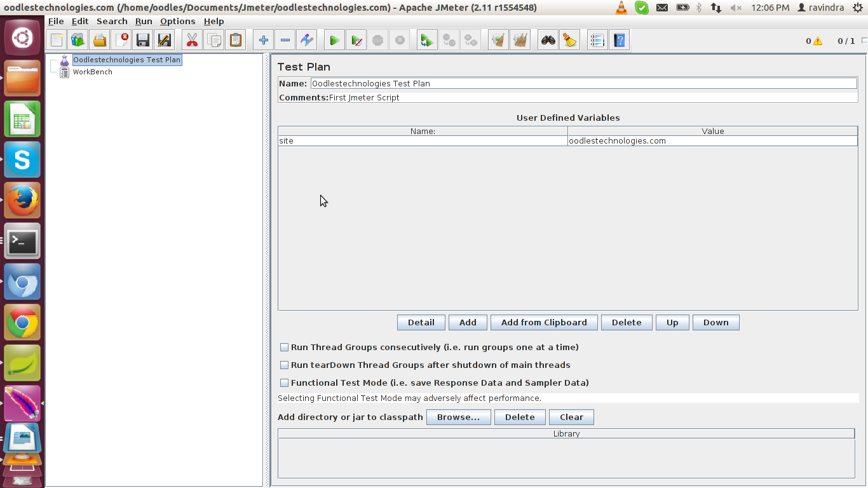This screenshot has width=868, height=488.
Task: Click the Delete button beside Browse
Action: [520, 417]
